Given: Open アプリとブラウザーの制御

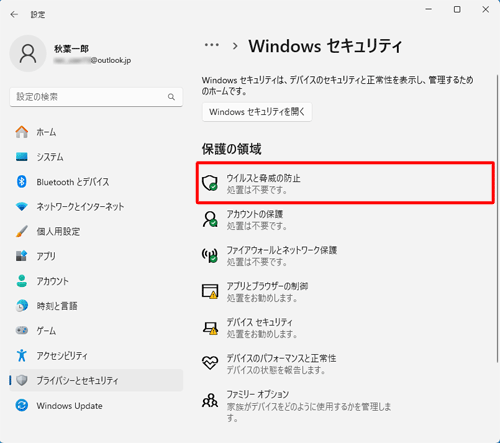Looking at the screenshot, I should [x=345, y=292].
